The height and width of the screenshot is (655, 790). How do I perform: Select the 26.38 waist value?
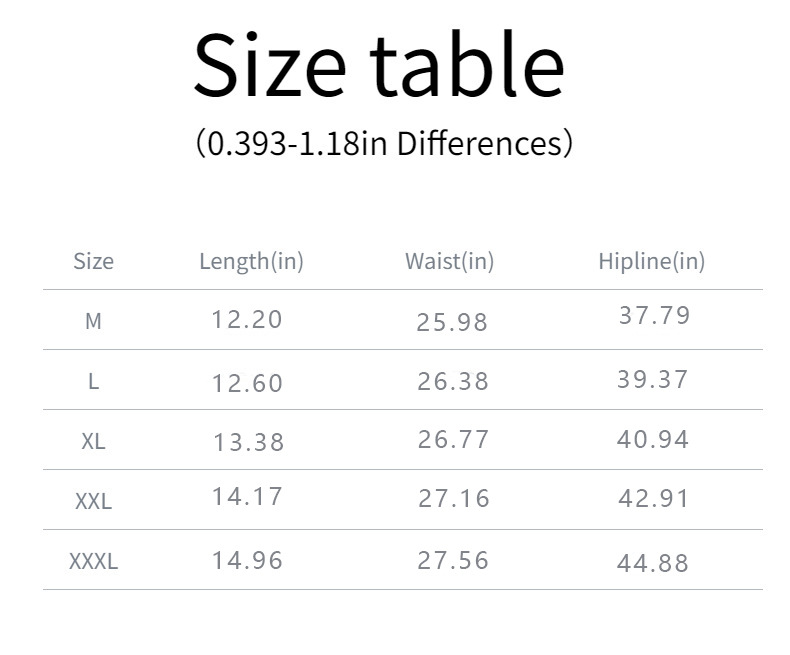pyautogui.click(x=453, y=381)
